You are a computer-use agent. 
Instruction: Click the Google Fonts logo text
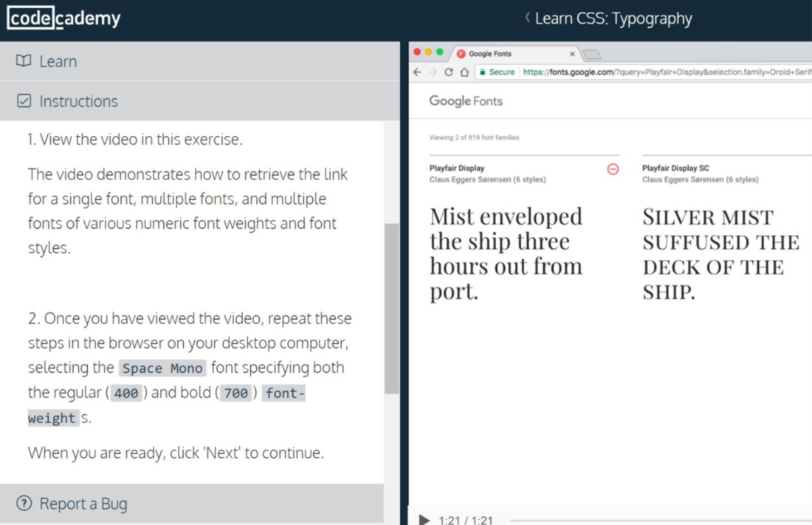[466, 101]
